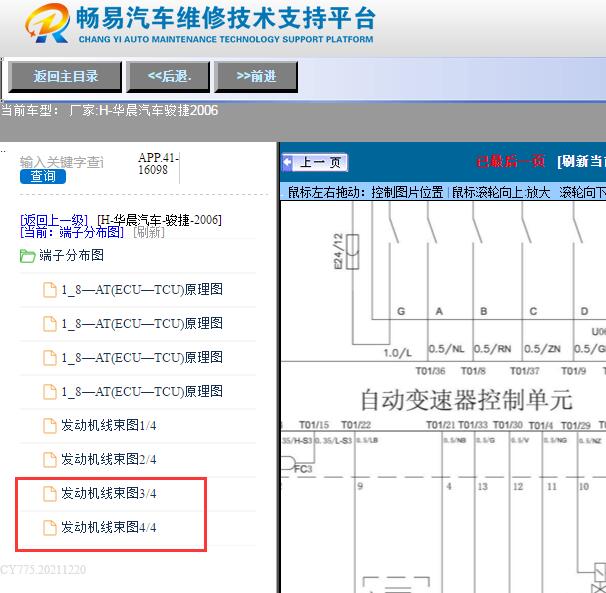Click the APP.41-16098 text

point(158,164)
